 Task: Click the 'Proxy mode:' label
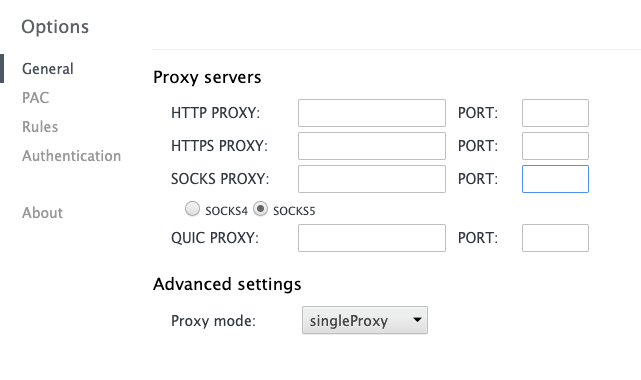(x=213, y=321)
